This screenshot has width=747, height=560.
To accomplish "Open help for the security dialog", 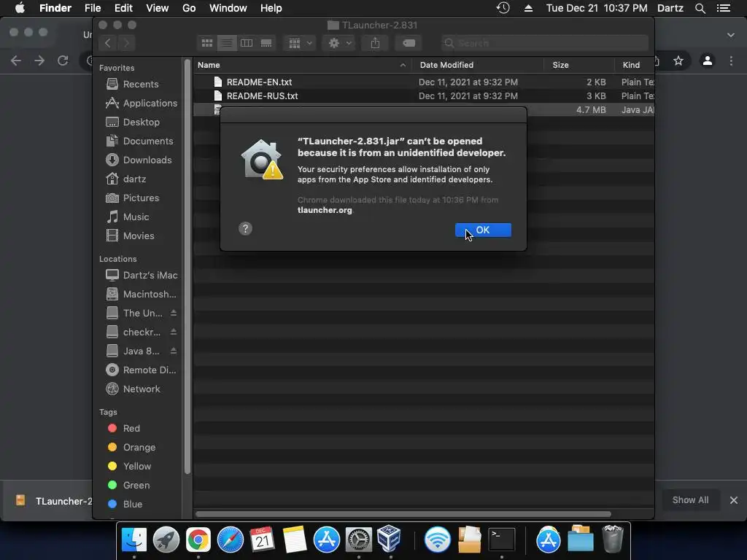I will pos(245,228).
